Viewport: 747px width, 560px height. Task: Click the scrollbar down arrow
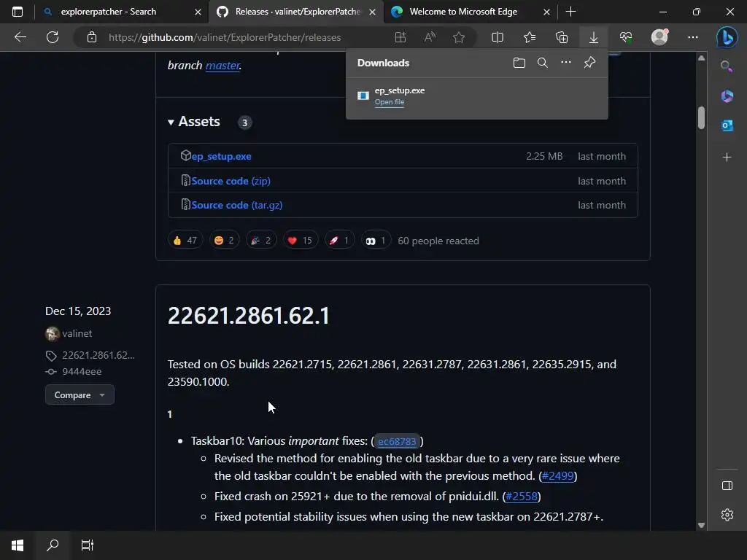(x=701, y=525)
